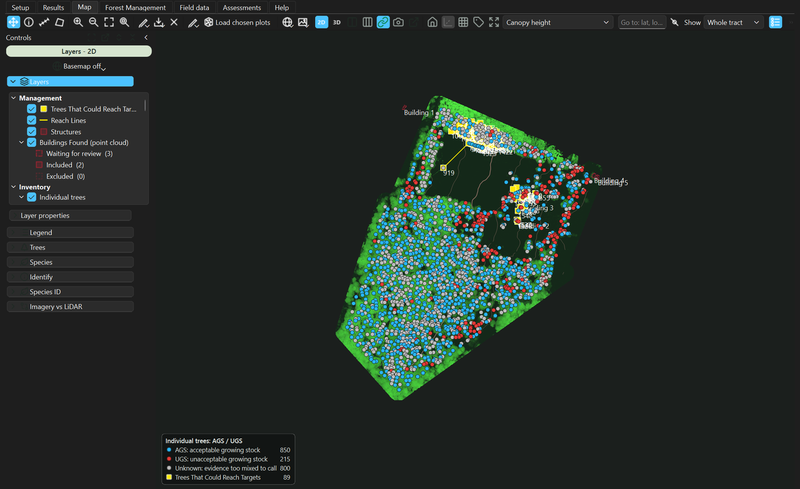800x489 pixels.
Task: Zoom to full extent of tract
Action: [x=109, y=22]
